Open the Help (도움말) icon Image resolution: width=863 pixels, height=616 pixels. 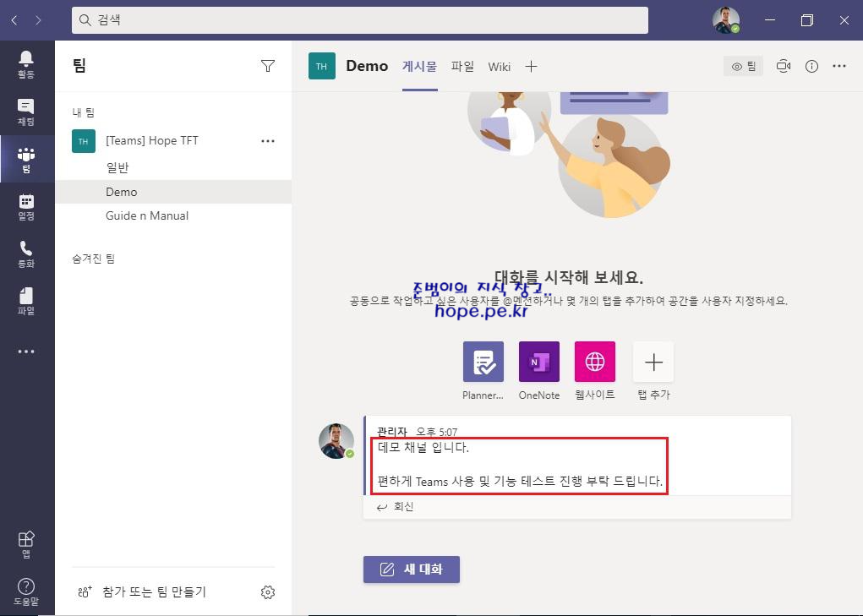(26, 591)
